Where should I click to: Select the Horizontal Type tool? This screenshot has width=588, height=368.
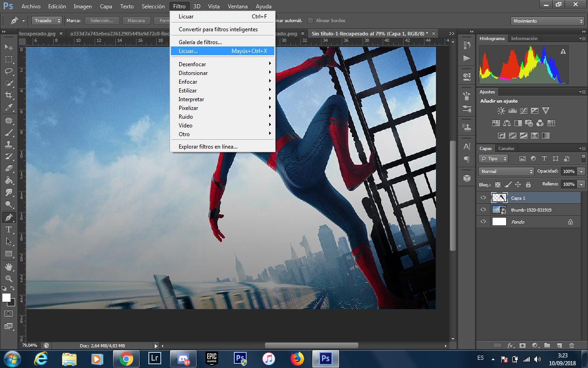pos(9,229)
